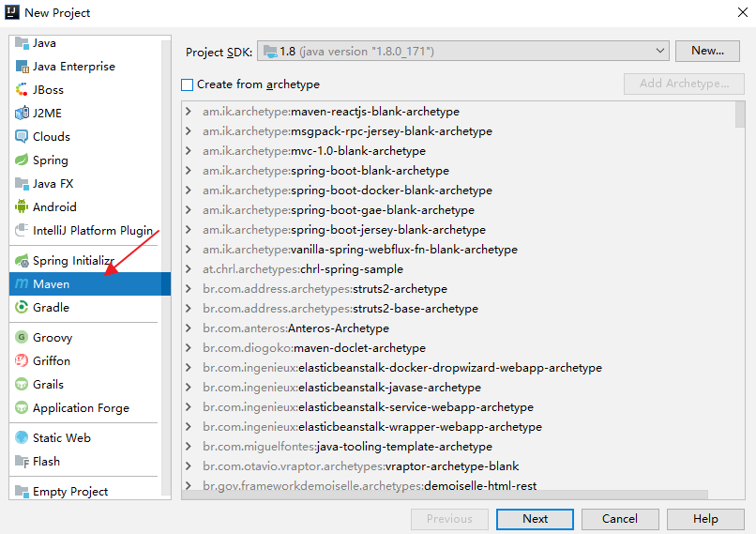Expand spring-boot-docker-blank-archetype node

click(189, 191)
